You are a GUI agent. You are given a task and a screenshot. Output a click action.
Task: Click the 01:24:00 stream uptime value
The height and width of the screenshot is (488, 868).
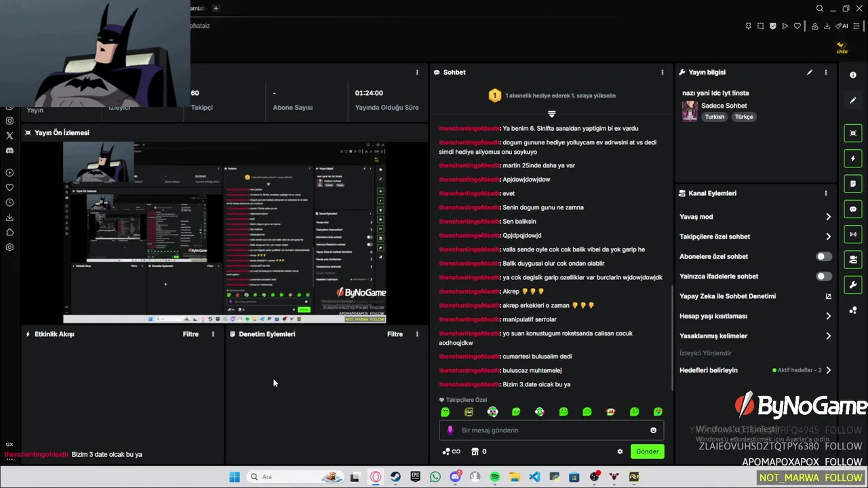pos(369,93)
